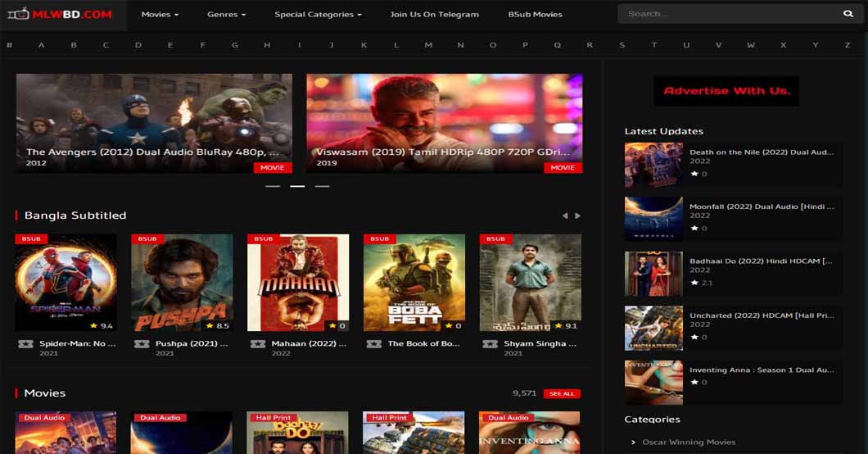Click the Advertise With Us banner
The image size is (868, 454).
point(726,91)
